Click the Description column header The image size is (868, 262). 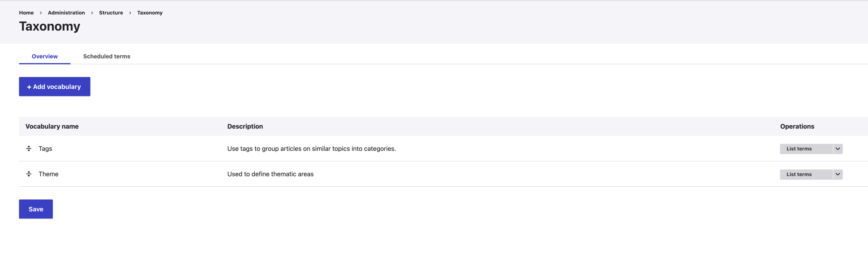pyautogui.click(x=245, y=126)
